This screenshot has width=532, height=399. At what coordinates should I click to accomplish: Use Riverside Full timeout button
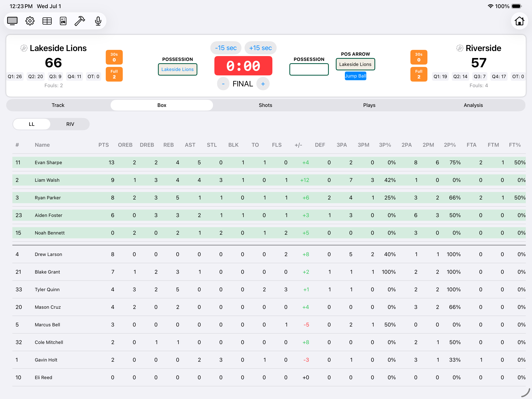419,74
